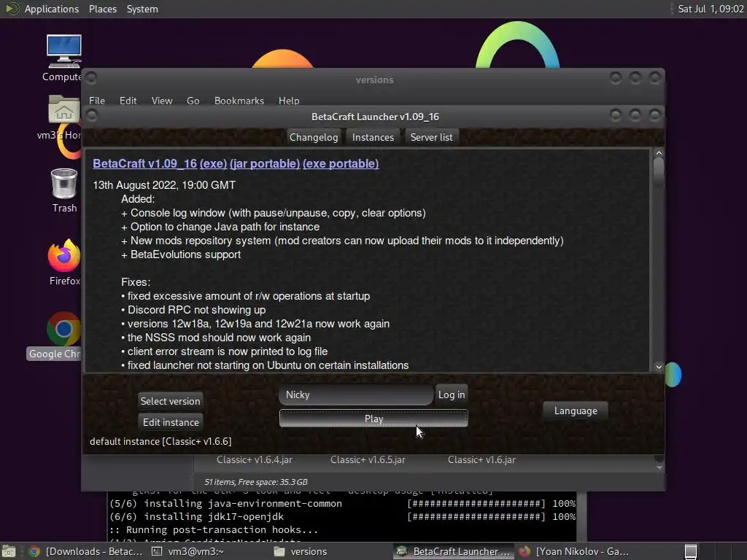Click the Select version button

click(170, 401)
